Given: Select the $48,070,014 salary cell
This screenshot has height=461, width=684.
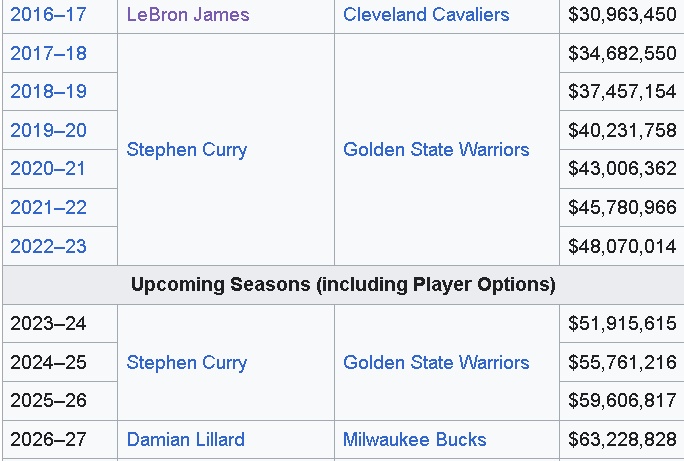Looking at the screenshot, I should [x=622, y=246].
